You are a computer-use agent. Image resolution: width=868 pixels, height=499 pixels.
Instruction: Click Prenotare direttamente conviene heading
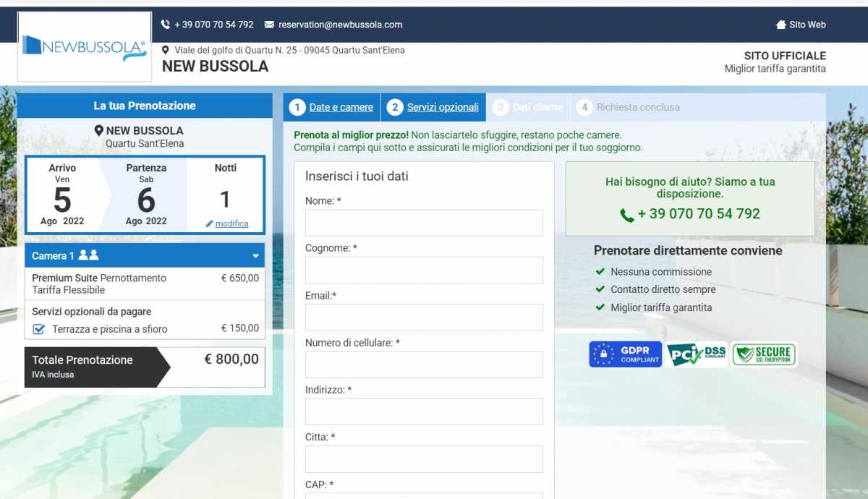tap(688, 251)
